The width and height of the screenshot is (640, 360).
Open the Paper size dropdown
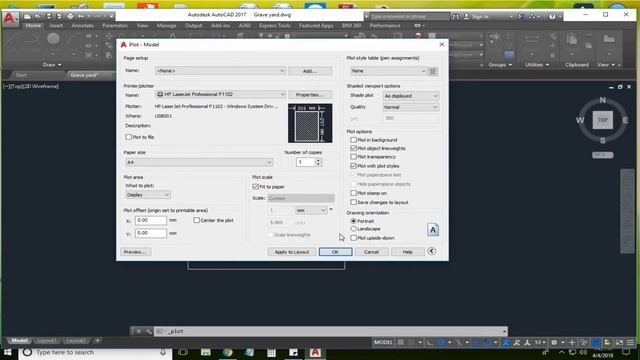coord(199,162)
